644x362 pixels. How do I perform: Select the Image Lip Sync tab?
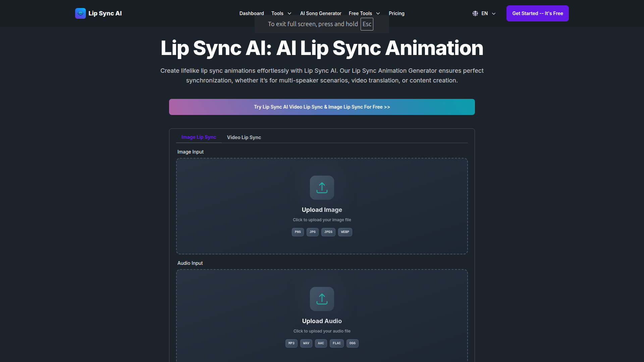[x=198, y=137]
